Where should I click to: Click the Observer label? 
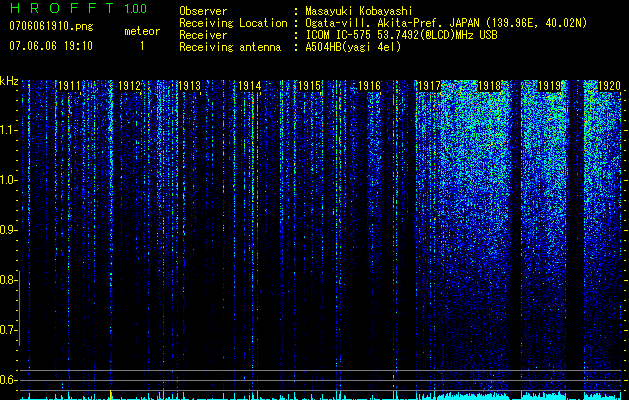point(203,11)
